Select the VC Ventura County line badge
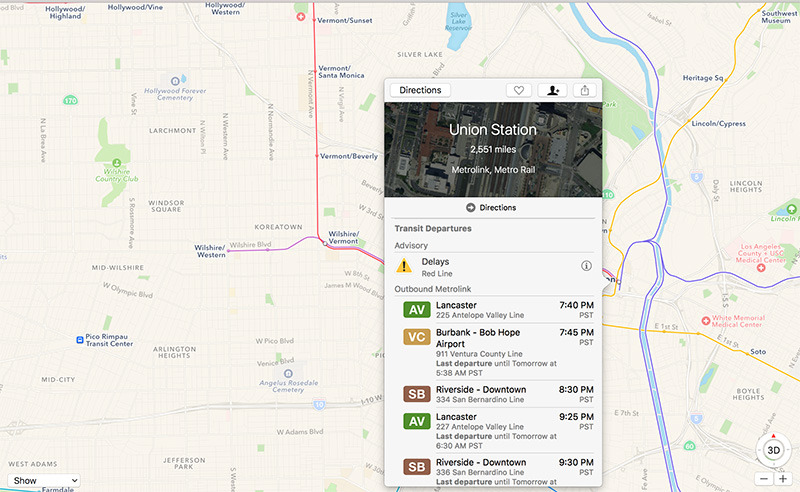Viewport: 800px width, 492px height. point(417,337)
